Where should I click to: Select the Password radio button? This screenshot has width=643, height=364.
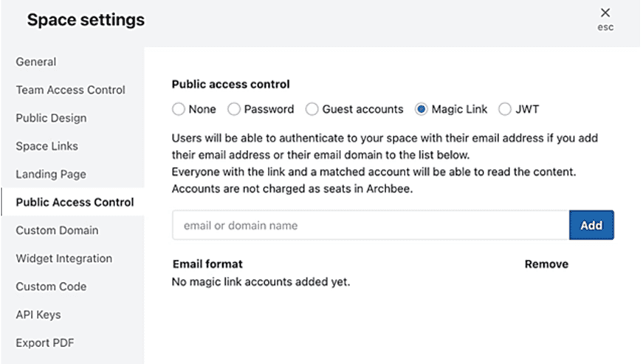[x=234, y=109]
